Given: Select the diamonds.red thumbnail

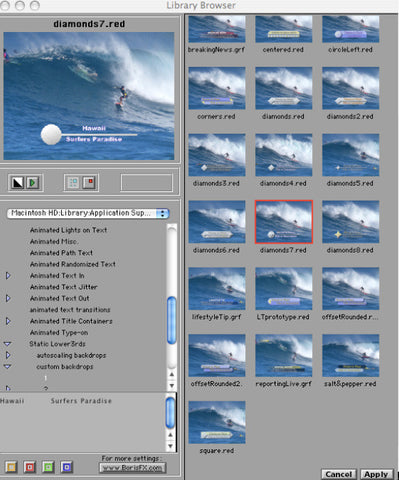Looking at the screenshot, I should pyautogui.click(x=284, y=88).
